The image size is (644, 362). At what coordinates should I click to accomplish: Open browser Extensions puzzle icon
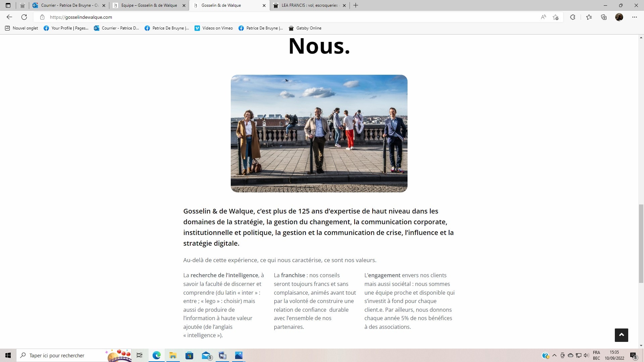coord(573,17)
